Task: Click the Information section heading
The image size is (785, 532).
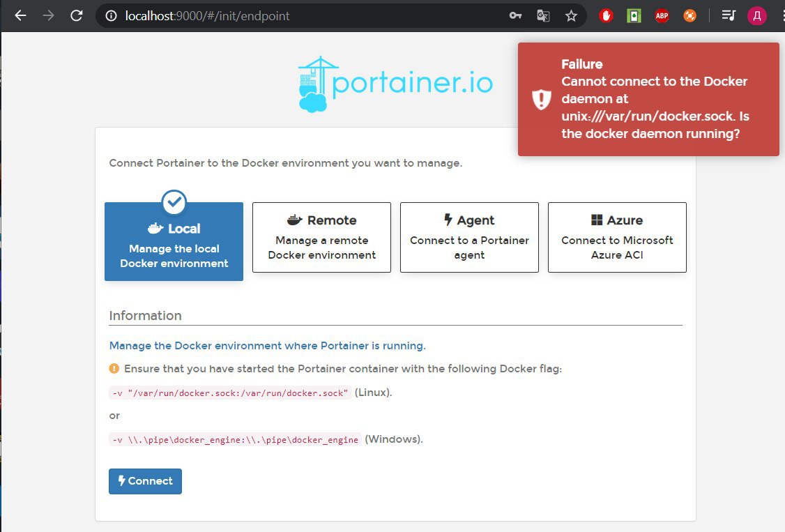Action: coord(145,316)
